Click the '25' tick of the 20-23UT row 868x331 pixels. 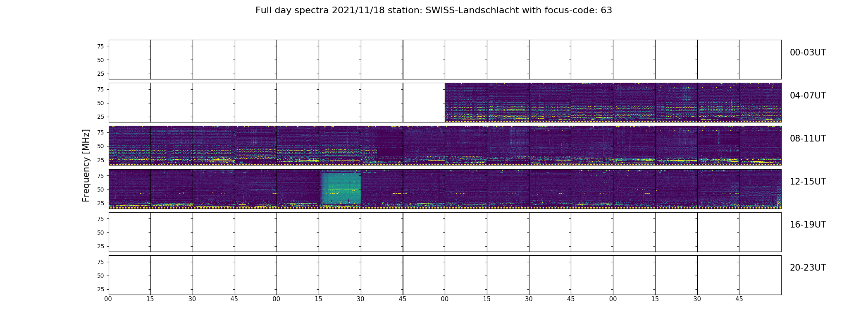click(x=100, y=289)
